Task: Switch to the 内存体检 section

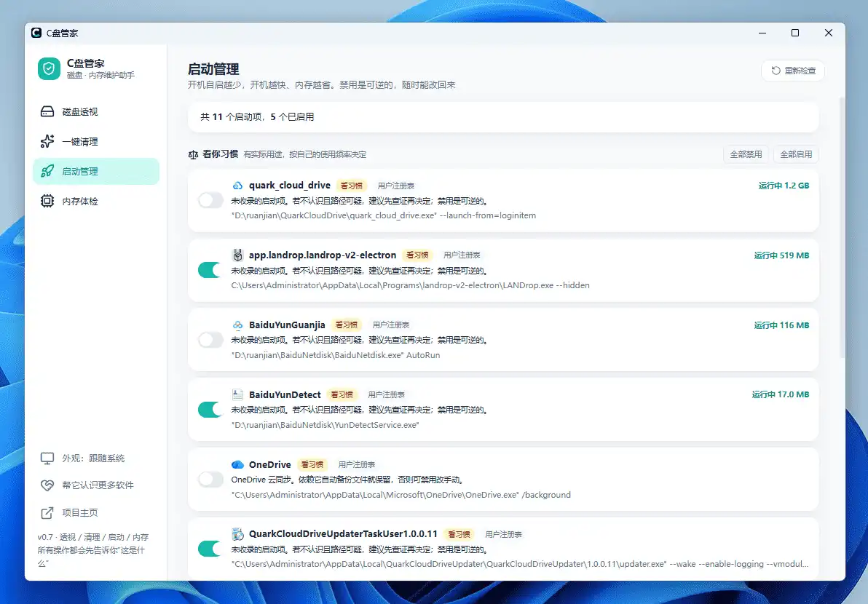Action: click(96, 202)
